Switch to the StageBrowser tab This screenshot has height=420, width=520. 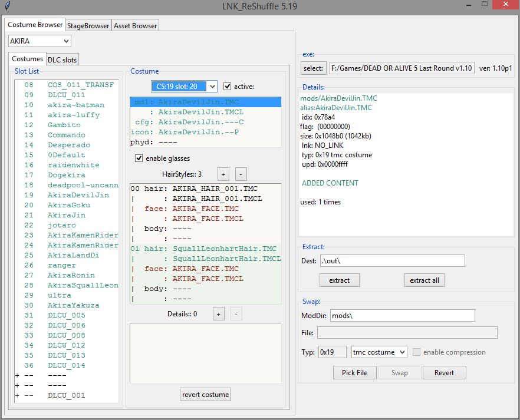coord(88,26)
